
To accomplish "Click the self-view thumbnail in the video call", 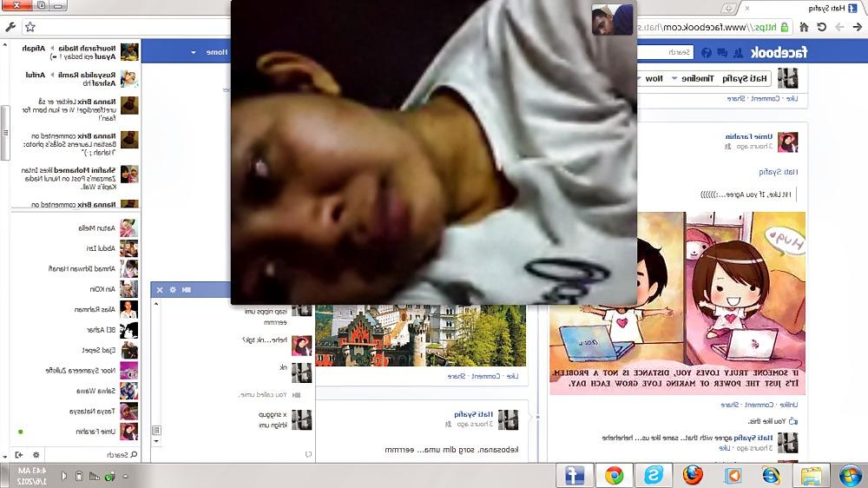I will click(x=612, y=20).
